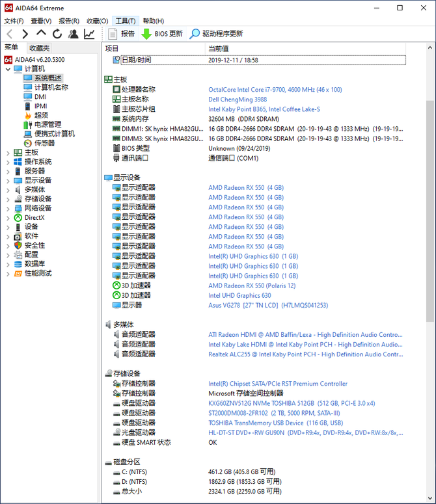Click the 超频 flame icon
The height and width of the screenshot is (504, 436).
pos(28,115)
